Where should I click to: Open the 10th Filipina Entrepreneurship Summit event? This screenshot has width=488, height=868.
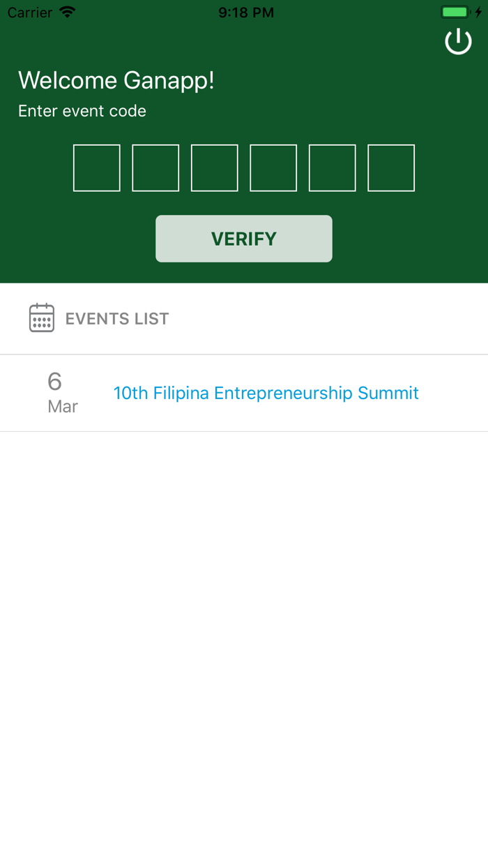tap(266, 393)
